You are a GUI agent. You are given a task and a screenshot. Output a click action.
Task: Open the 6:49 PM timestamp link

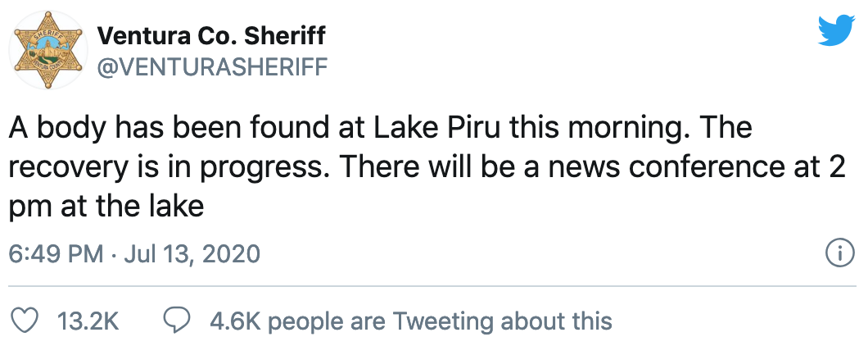pos(57,254)
